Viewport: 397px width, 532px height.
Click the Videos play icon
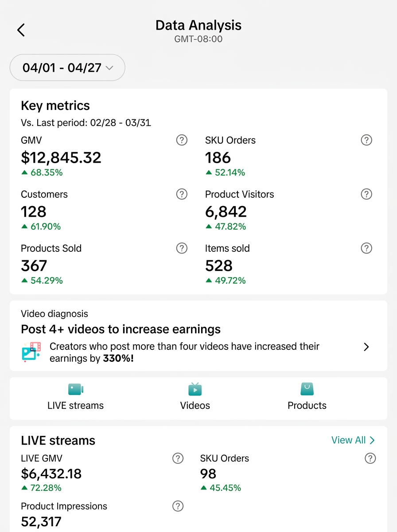195,389
